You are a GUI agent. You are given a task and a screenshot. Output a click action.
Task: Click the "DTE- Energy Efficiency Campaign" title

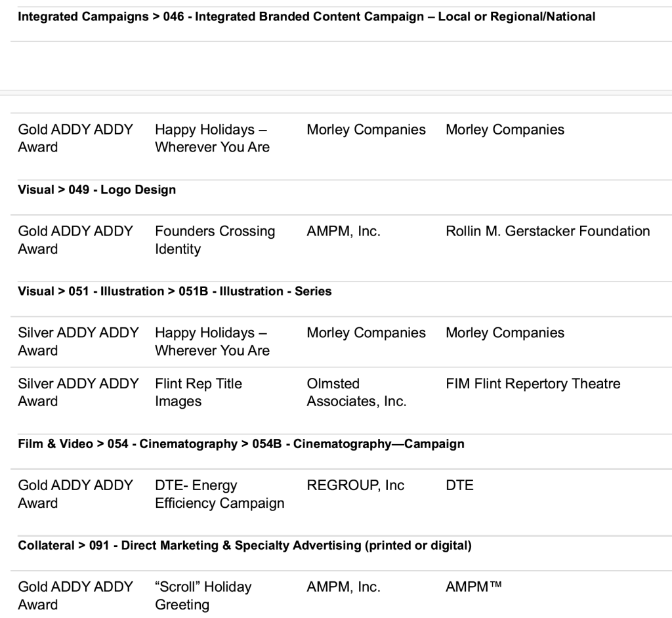coord(219,495)
